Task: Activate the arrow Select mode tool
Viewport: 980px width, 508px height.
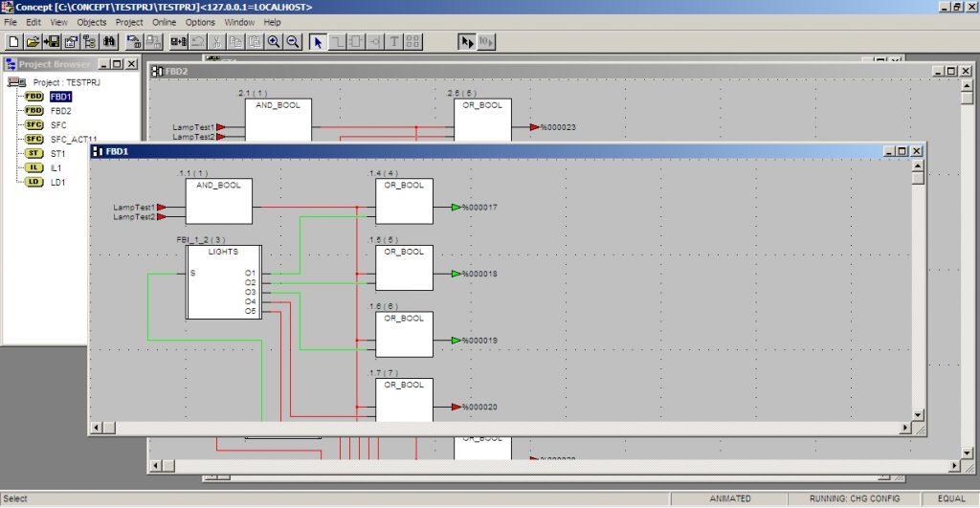Action: pos(319,42)
